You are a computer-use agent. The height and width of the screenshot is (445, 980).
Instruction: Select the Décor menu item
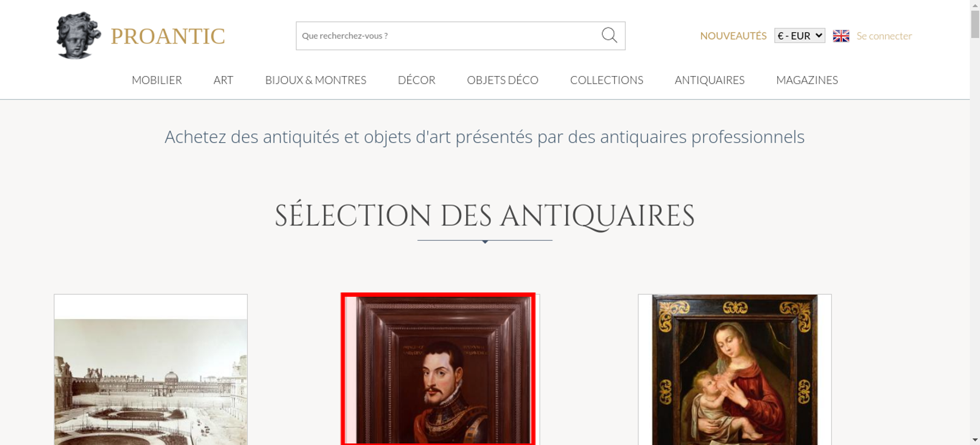click(x=416, y=80)
